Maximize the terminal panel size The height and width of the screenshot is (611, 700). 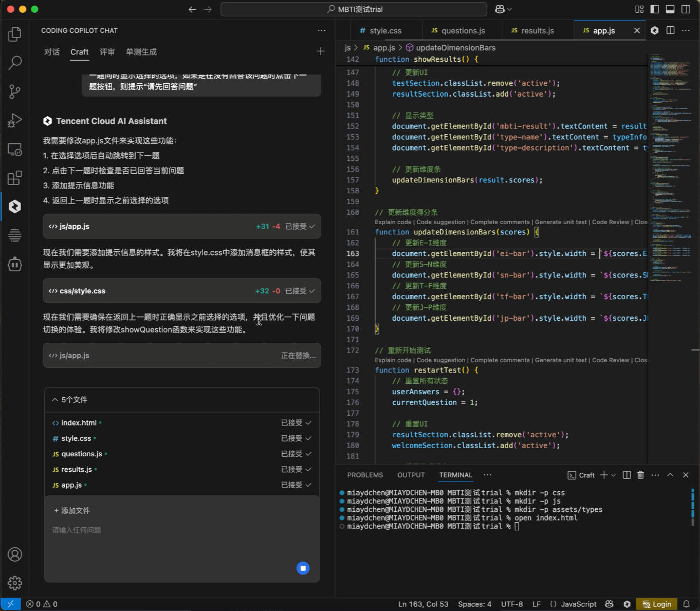[670, 475]
